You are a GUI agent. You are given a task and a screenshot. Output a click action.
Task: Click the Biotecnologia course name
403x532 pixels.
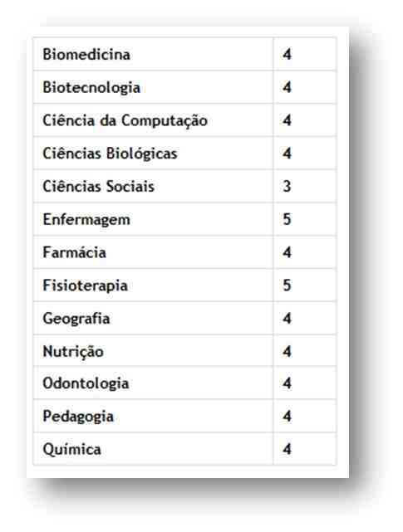91,87
